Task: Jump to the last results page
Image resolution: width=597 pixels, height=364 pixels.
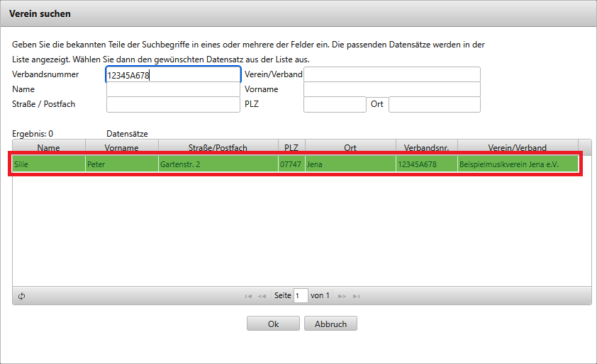Action: click(356, 296)
